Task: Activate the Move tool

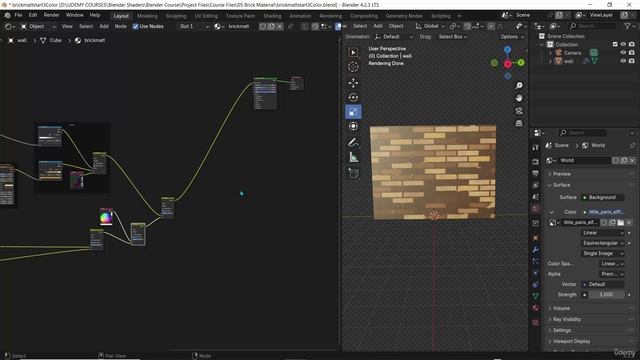Action: 353,82
